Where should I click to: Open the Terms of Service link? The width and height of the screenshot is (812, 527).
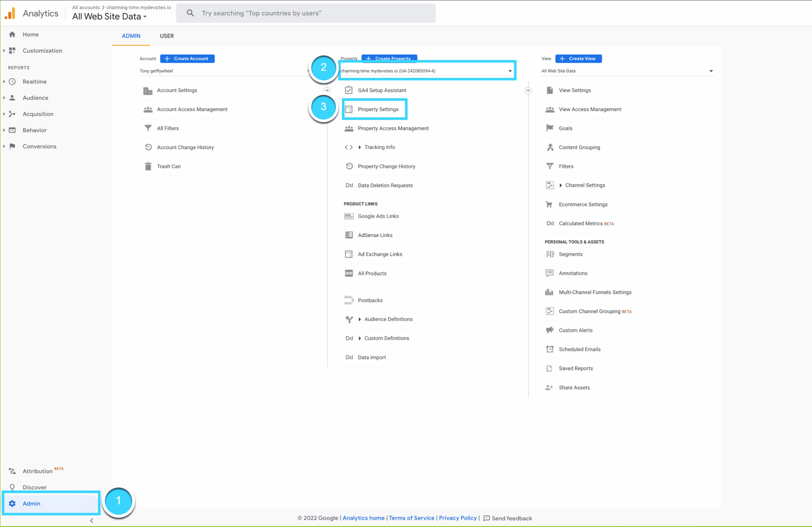pos(412,518)
